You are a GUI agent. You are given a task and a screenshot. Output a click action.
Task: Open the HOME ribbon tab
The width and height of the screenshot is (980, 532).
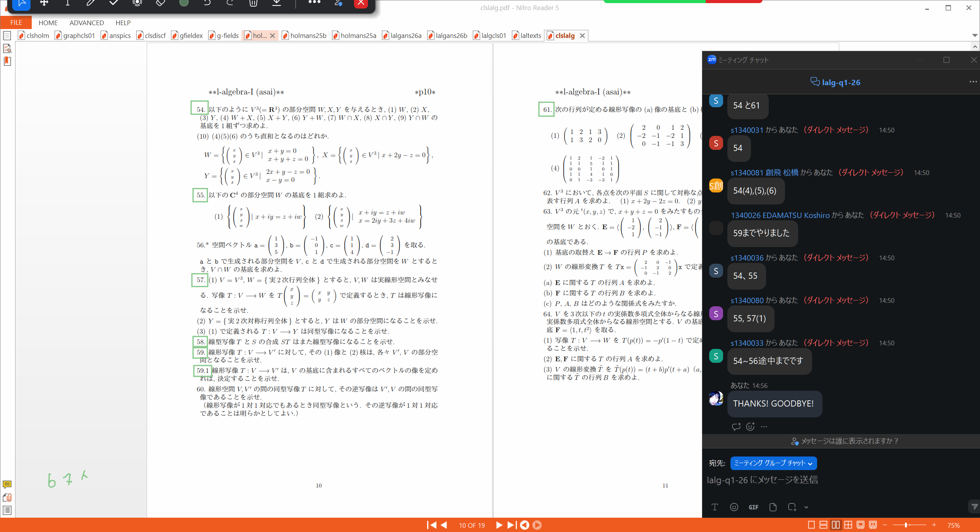48,23
